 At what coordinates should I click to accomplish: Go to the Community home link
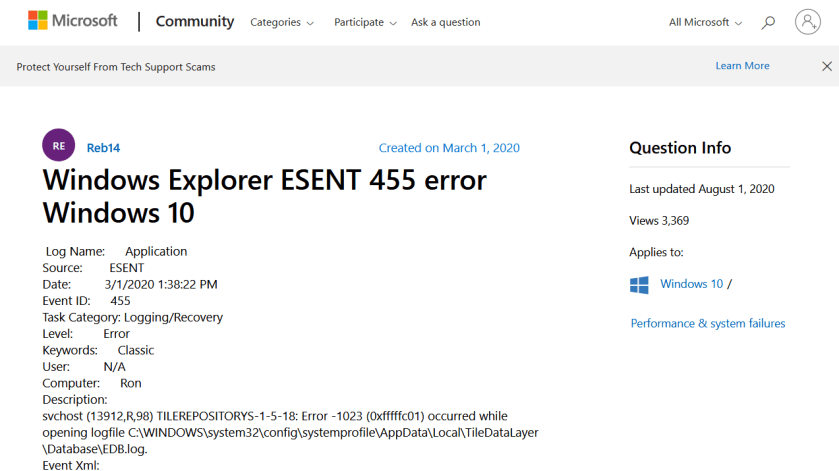(x=195, y=21)
